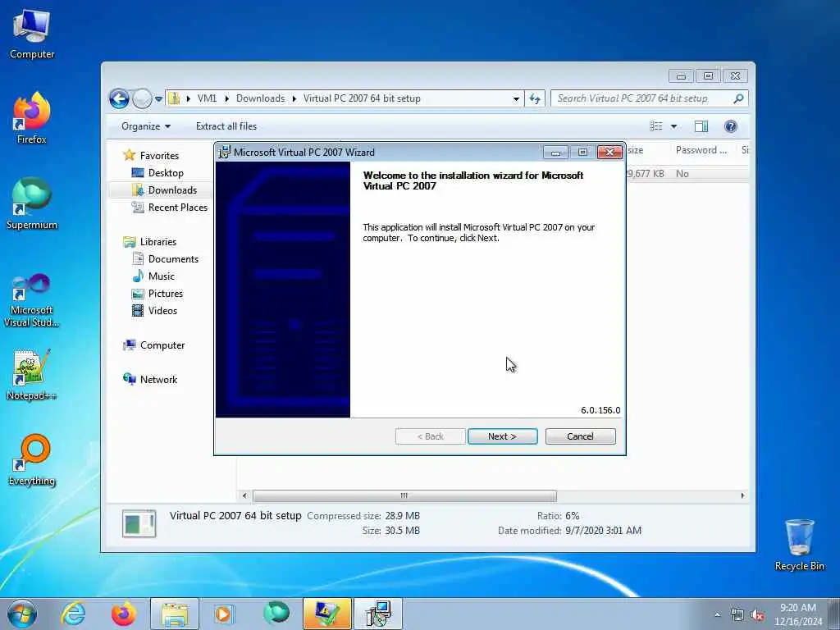Launch Notepad++ from the desktop

point(32,375)
